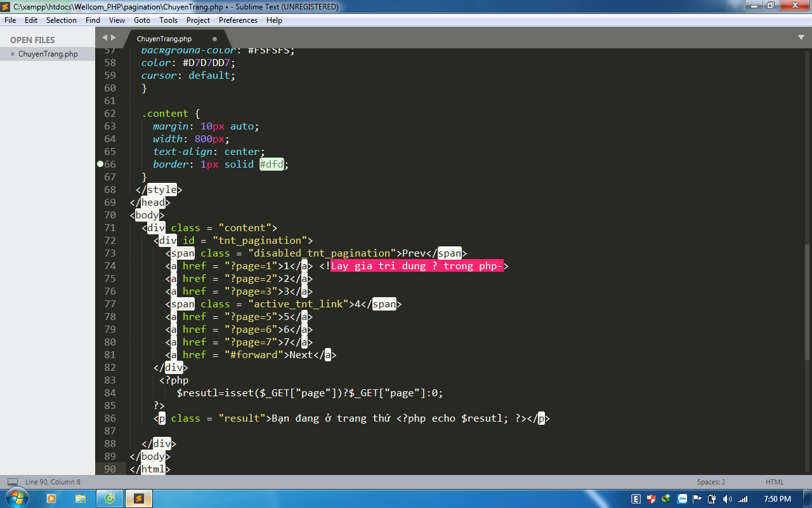Open the HTML syntax selector in status bar
The width and height of the screenshot is (812, 508).
tap(775, 482)
